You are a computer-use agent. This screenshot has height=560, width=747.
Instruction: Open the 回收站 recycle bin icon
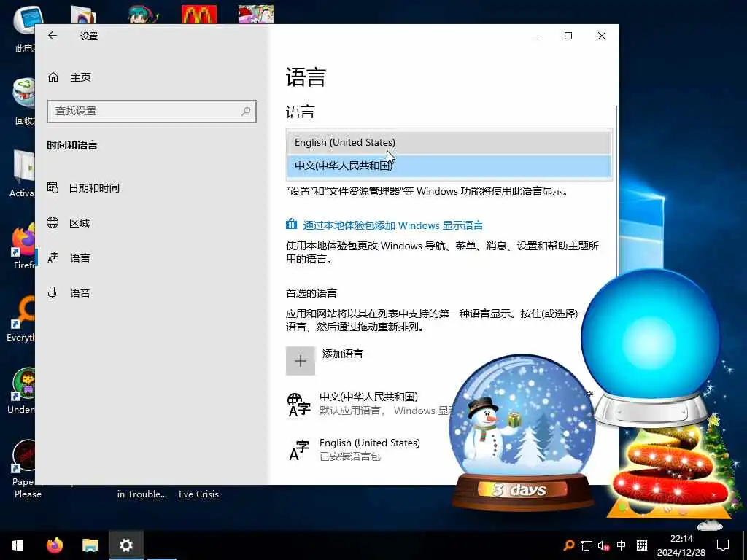[x=24, y=101]
